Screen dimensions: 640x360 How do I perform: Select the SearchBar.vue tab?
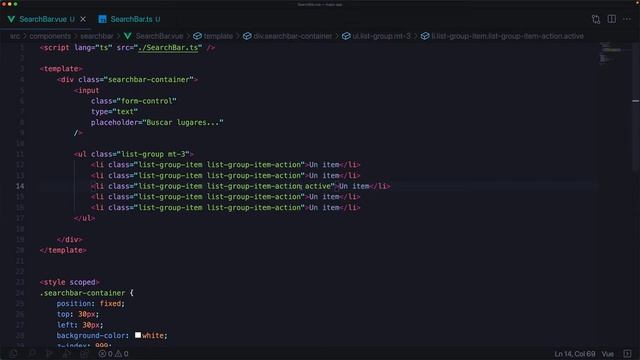coord(42,19)
